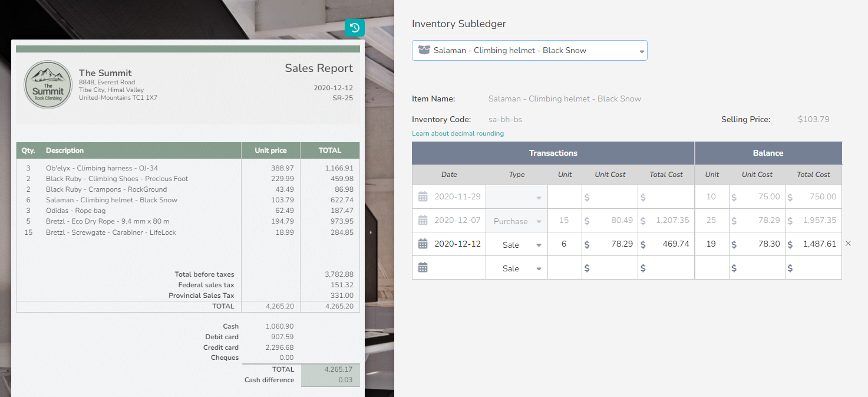Click the Balance table header

768,153
